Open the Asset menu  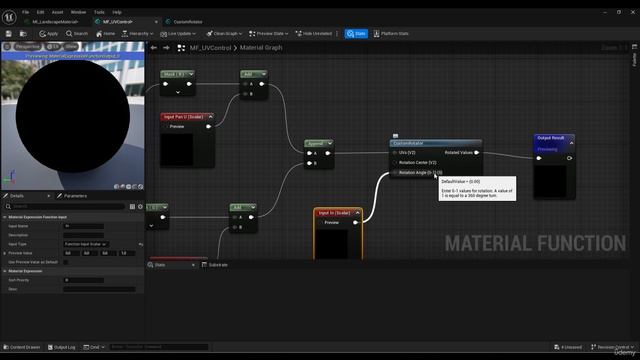pos(58,12)
